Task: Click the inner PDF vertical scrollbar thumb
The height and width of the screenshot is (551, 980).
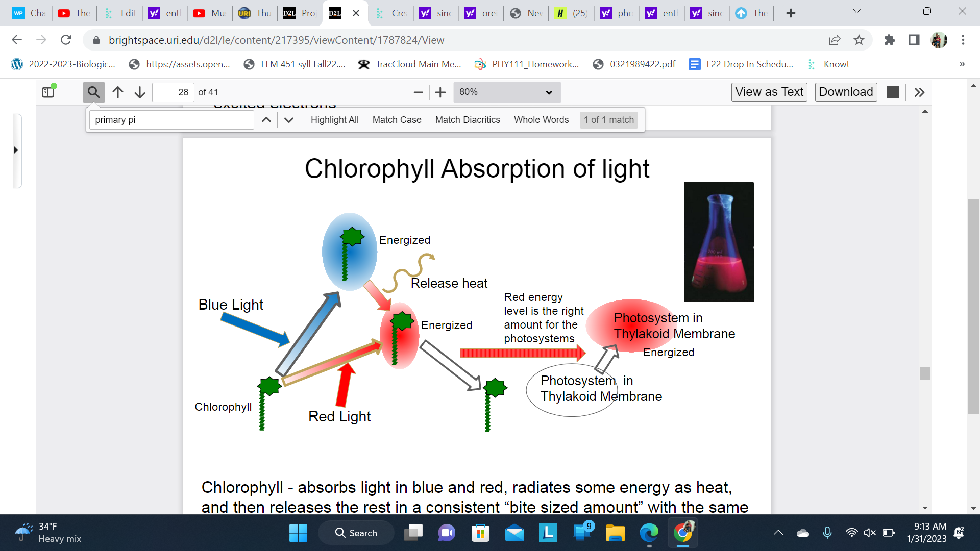Action: 925,373
